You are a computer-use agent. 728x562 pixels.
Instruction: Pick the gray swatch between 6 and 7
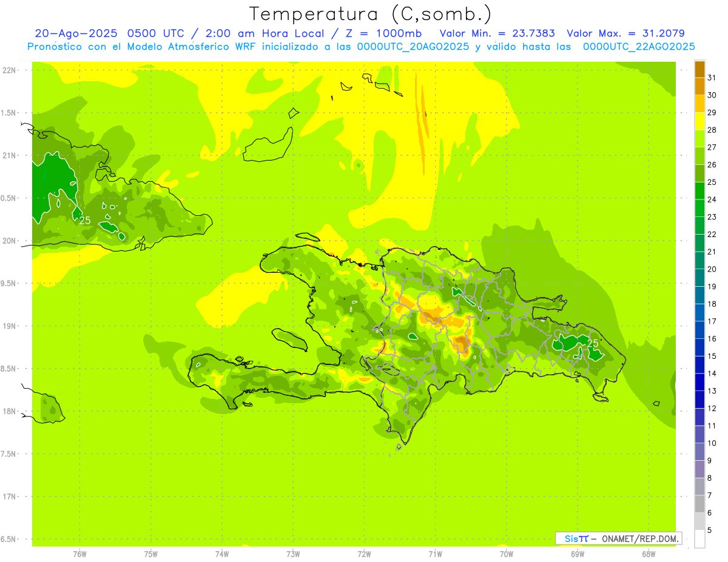point(699,504)
